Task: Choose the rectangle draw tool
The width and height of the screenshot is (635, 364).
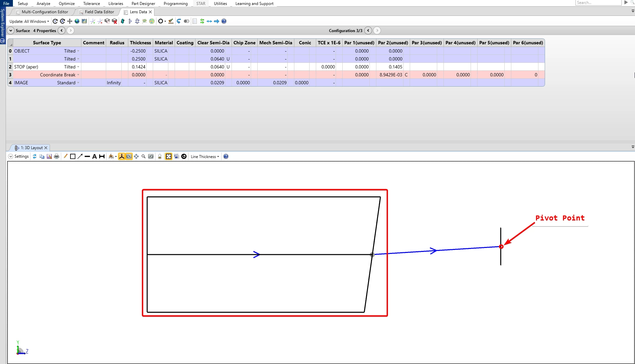Action: click(x=73, y=156)
